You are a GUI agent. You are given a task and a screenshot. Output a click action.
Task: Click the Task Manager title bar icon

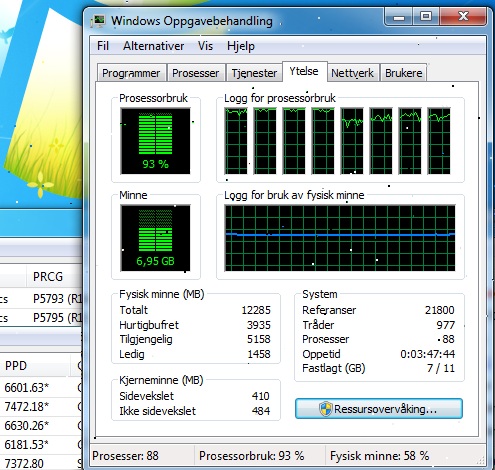click(x=98, y=21)
